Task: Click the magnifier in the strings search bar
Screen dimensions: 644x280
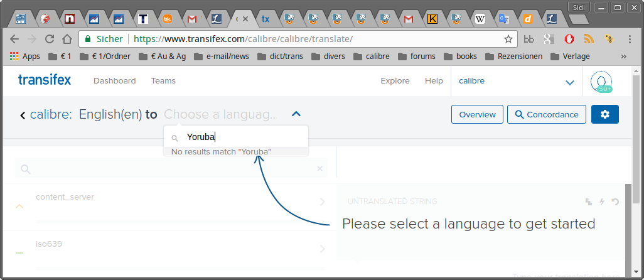Action: [26, 169]
